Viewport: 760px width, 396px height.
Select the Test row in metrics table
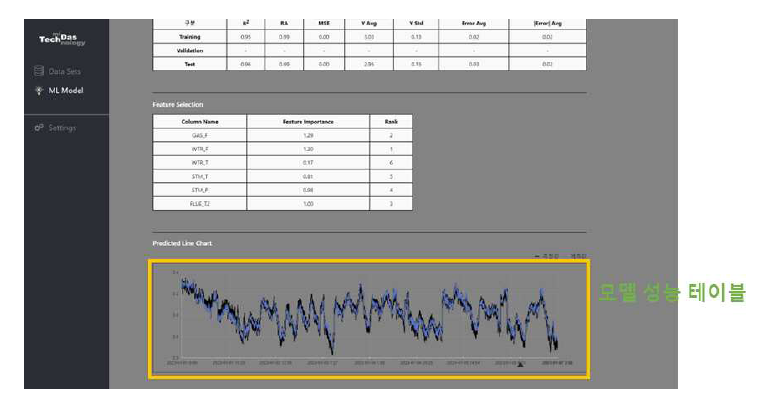(369, 64)
